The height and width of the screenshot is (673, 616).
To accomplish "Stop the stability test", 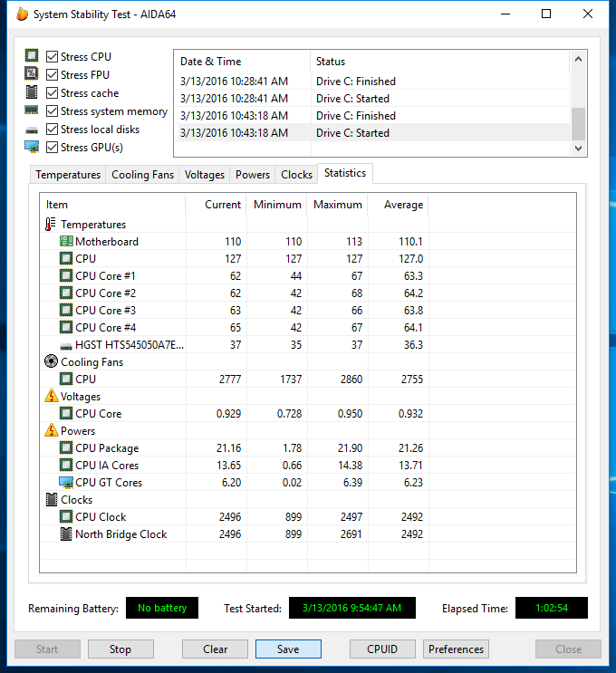I will coord(120,649).
